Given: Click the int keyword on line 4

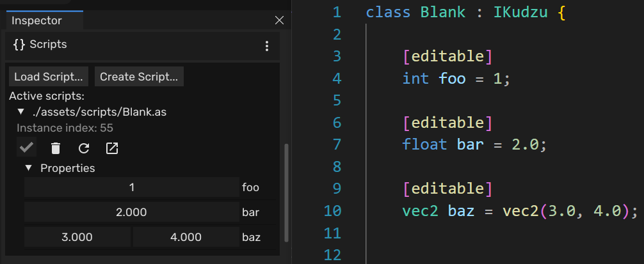Looking at the screenshot, I should point(415,78).
